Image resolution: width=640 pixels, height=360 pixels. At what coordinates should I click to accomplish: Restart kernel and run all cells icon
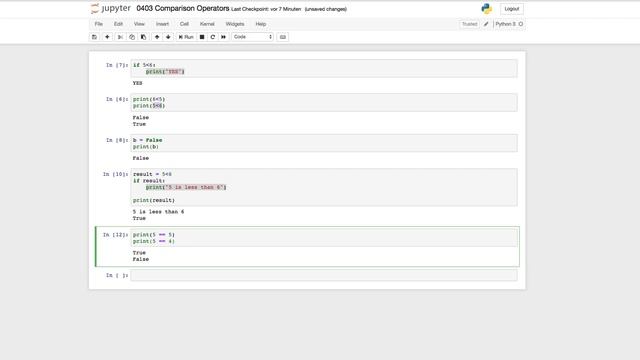[223, 37]
